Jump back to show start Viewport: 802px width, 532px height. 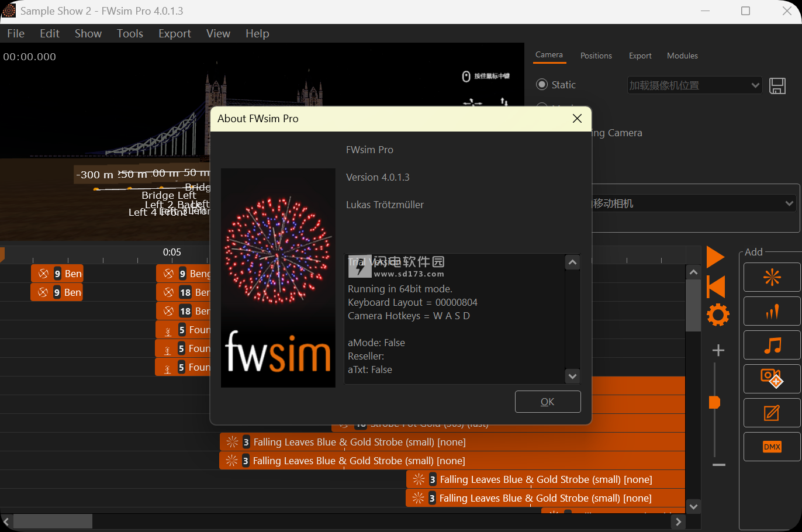point(715,286)
